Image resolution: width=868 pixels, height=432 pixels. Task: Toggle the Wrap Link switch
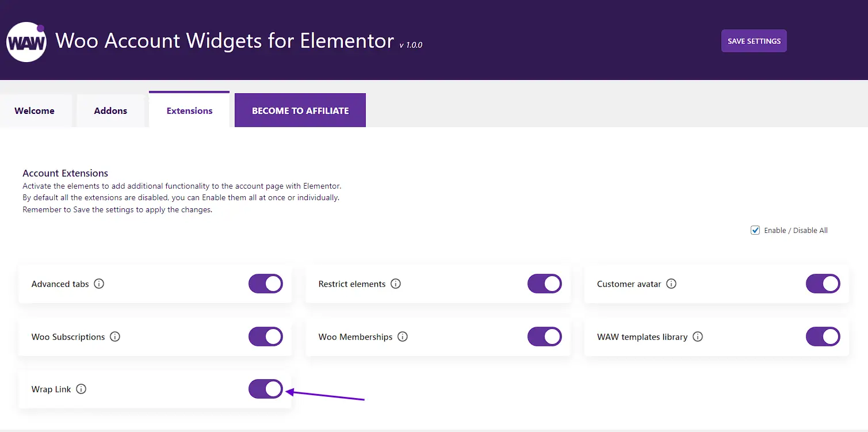point(266,389)
